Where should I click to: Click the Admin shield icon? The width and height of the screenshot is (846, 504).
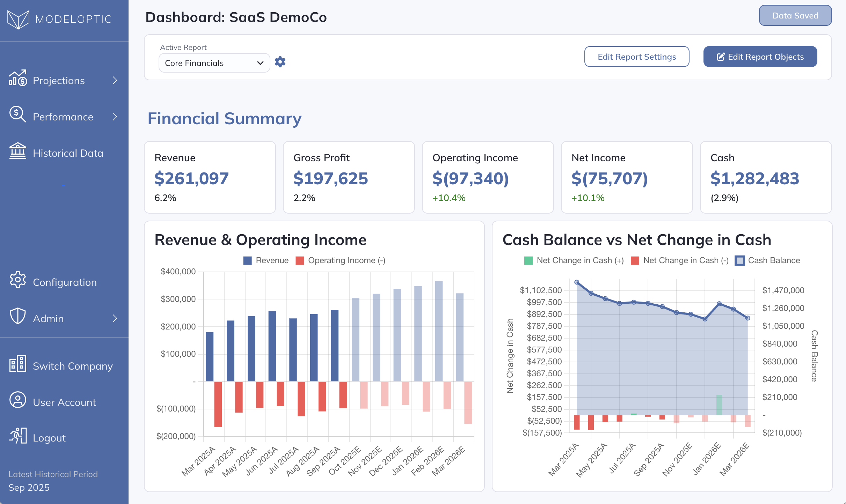coord(17,316)
